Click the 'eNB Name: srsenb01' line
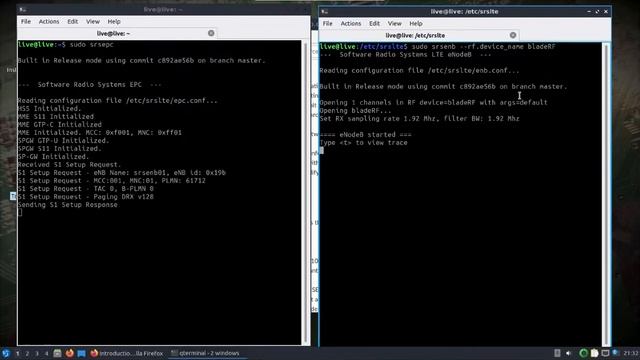 pos(122,173)
